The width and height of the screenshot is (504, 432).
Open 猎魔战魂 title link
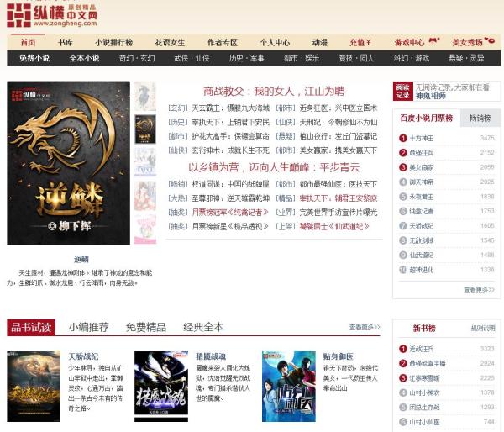point(211,356)
